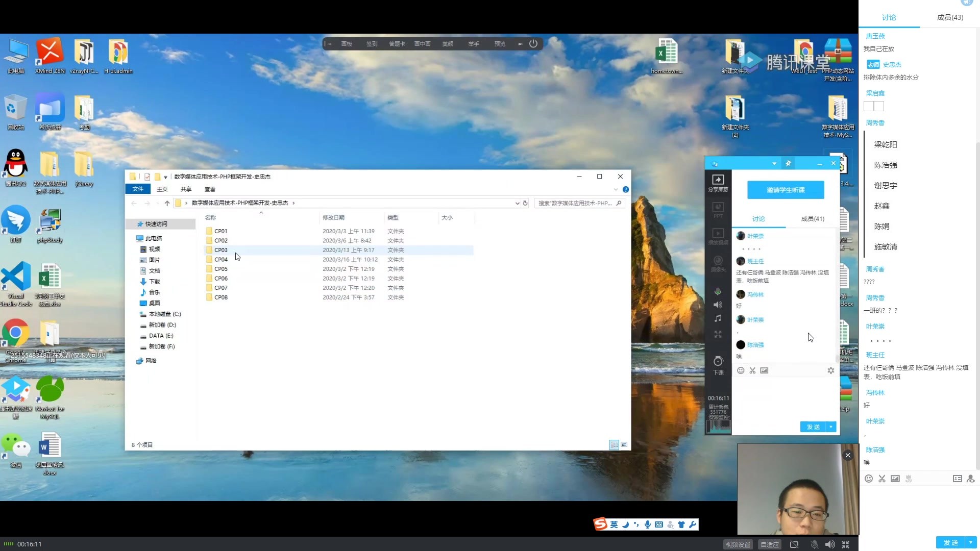Click 邀请学生听课 invite button
The width and height of the screenshot is (980, 551).
click(x=786, y=190)
